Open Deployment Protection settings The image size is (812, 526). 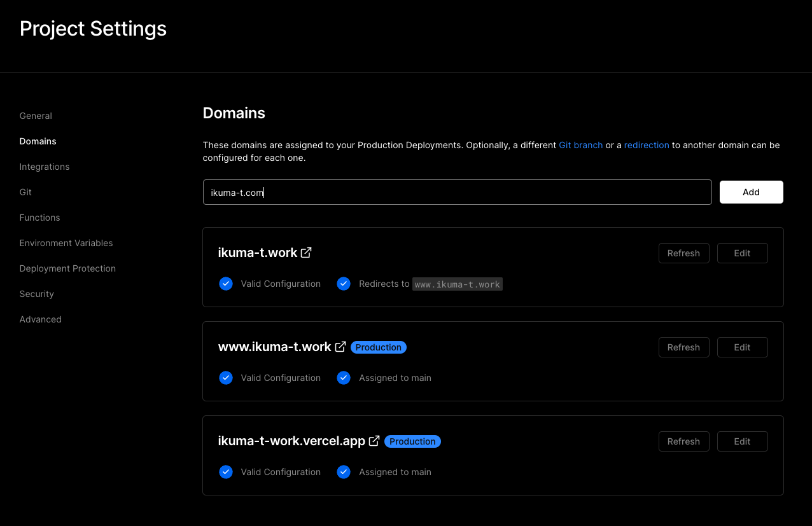tap(67, 268)
